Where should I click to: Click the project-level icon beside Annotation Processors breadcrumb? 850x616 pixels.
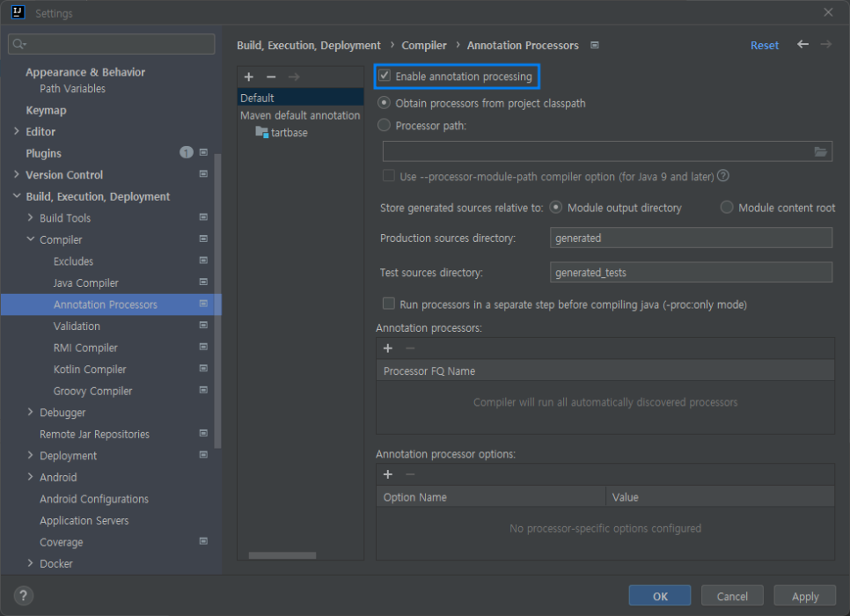click(x=595, y=45)
